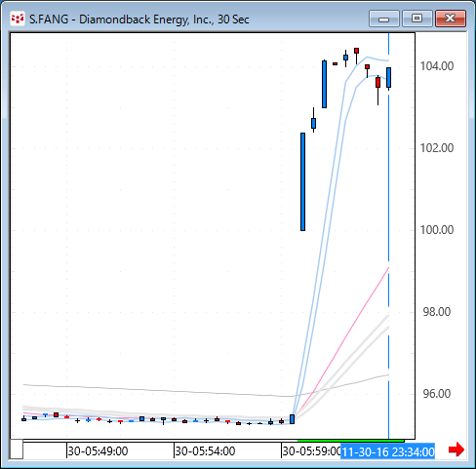
Task: Click the small white box beside time axis
Action: (x=17, y=449)
